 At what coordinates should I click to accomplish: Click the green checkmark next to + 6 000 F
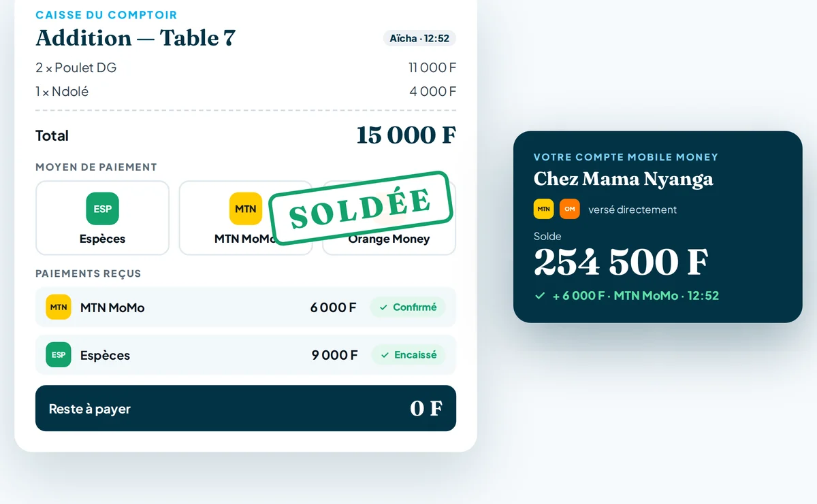540,296
